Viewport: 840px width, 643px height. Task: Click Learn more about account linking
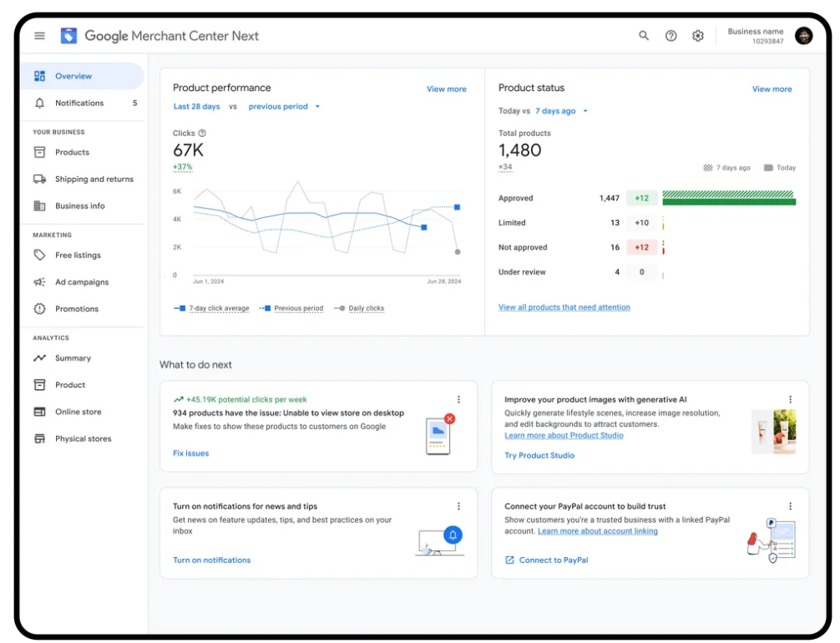point(598,531)
